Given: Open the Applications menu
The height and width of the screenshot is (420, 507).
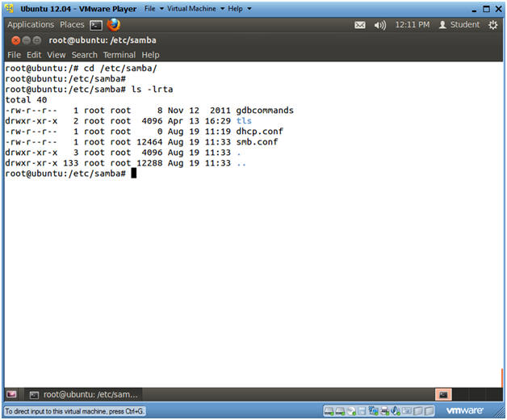Looking at the screenshot, I should tap(31, 25).
